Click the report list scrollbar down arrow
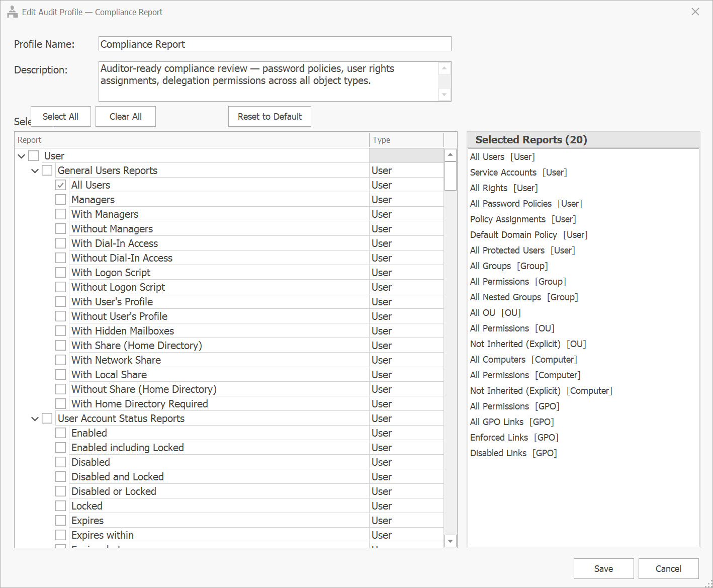The height and width of the screenshot is (588, 713). 450,541
